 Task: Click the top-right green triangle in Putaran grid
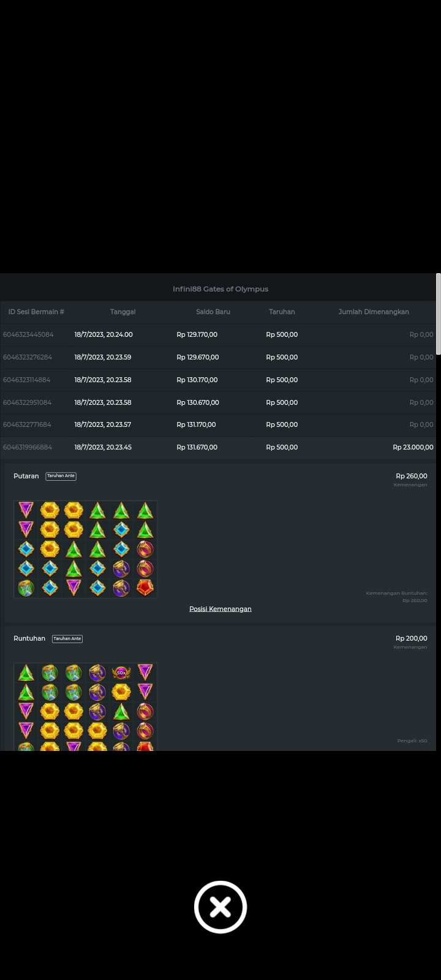click(145, 510)
